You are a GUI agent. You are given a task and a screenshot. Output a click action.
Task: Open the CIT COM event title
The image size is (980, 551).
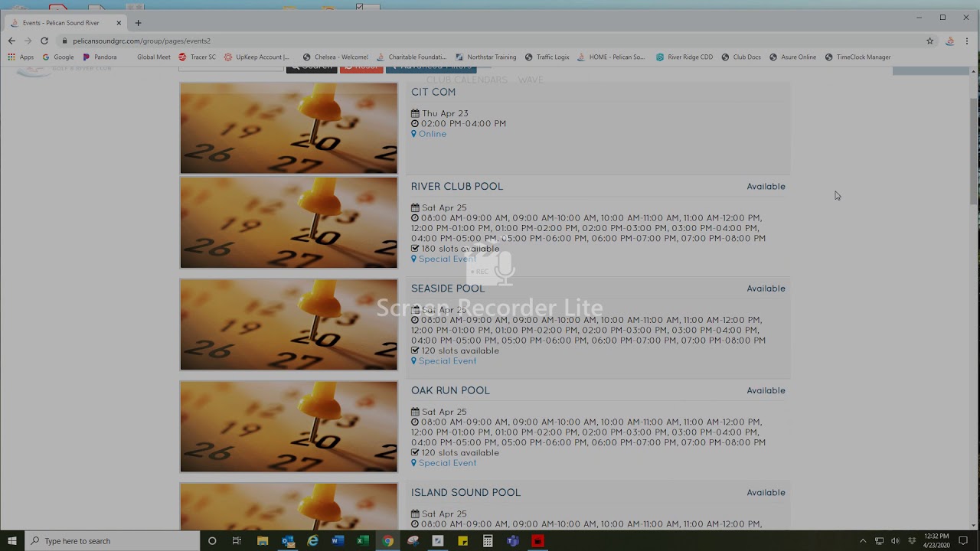[433, 92]
